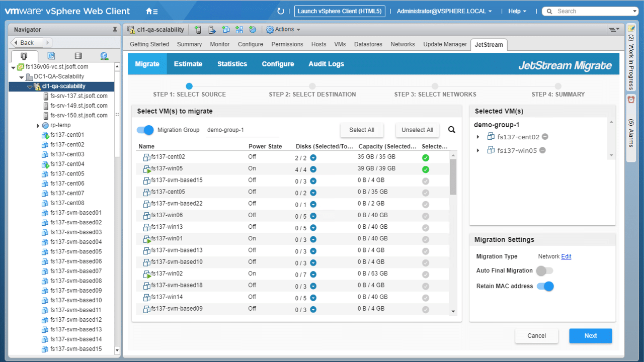Select fs137-win13 with its gray check
This screenshot has height=362, width=644.
coord(426,227)
